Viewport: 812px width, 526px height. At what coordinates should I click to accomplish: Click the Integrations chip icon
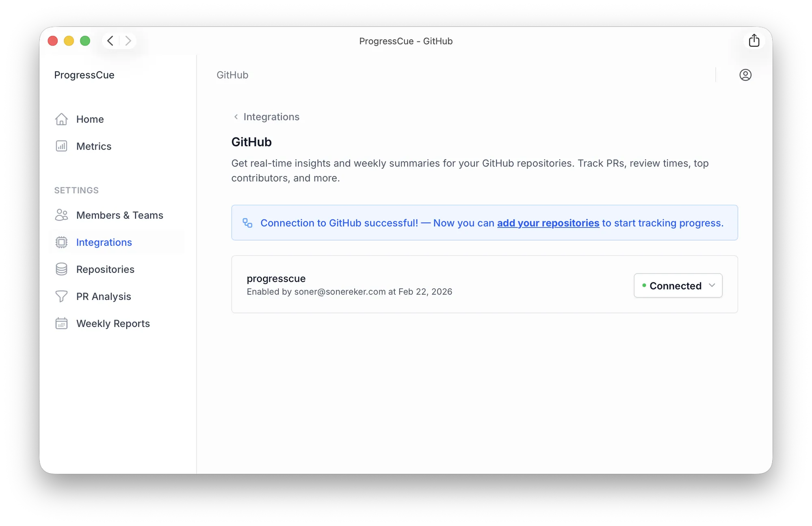(61, 242)
